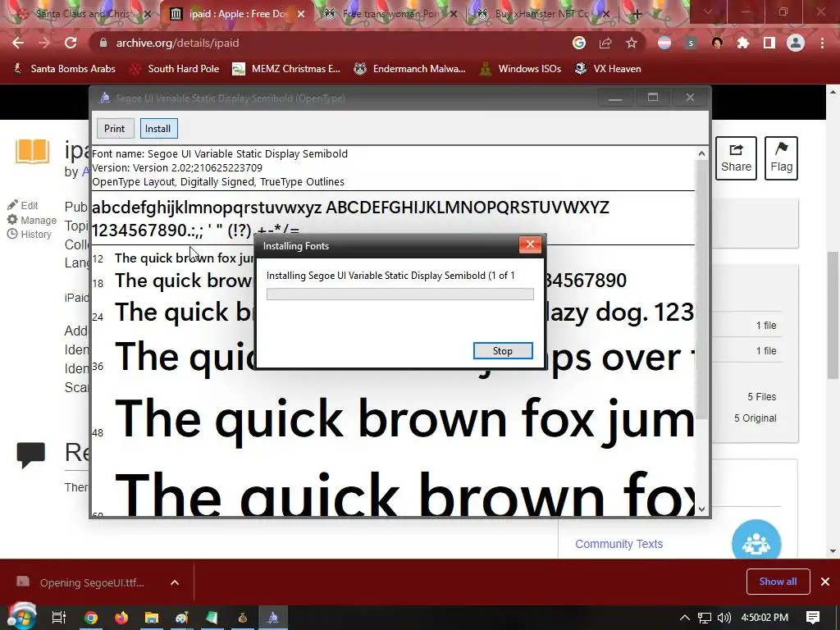840x630 pixels.
Task: Click the font viewer vertical scrollbar thumb
Action: point(702,290)
